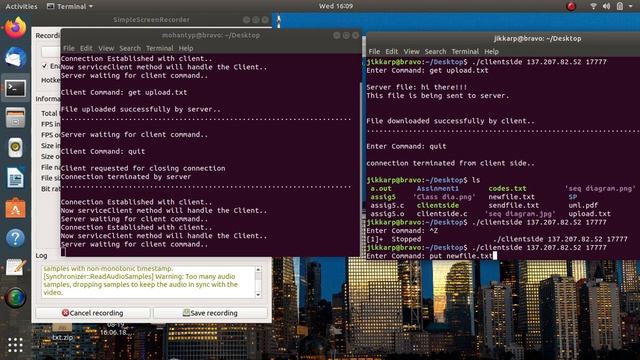Open the Terminal app menu in top bar
Image resolution: width=640 pixels, height=360 pixels.
click(70, 6)
